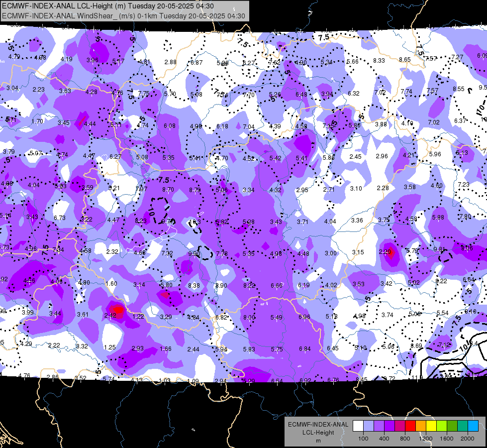Click the legend scale label "100"
The width and height of the screenshot is (487, 448).
tap(363, 439)
